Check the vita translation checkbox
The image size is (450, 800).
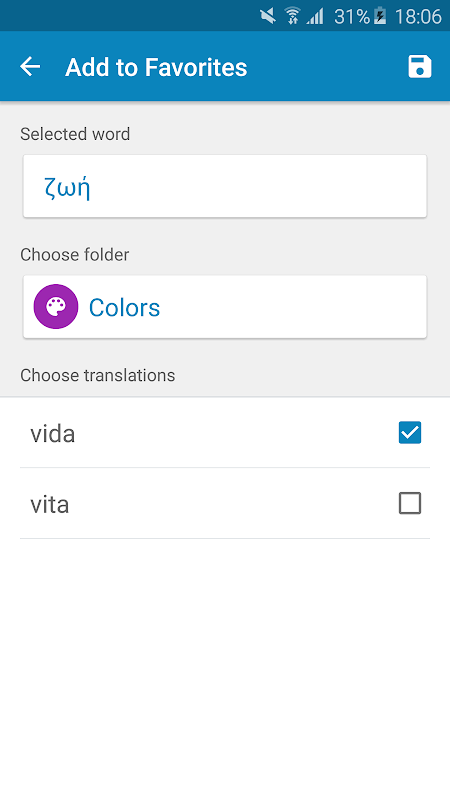(x=410, y=504)
